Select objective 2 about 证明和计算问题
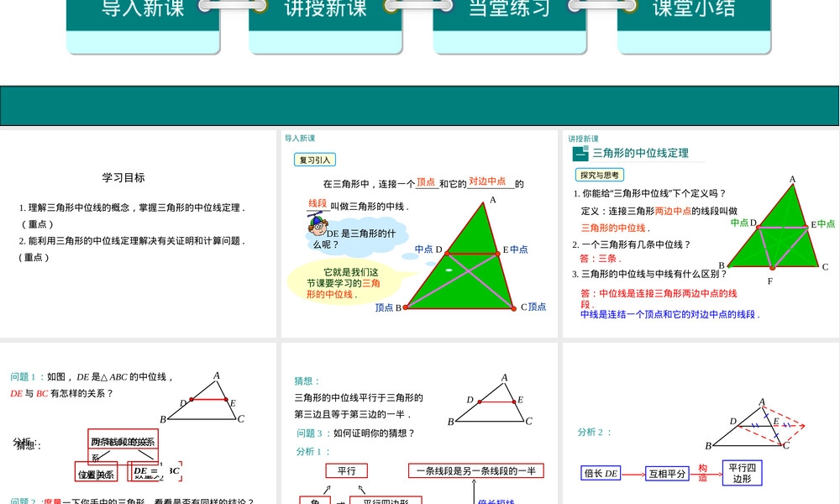 (x=132, y=249)
